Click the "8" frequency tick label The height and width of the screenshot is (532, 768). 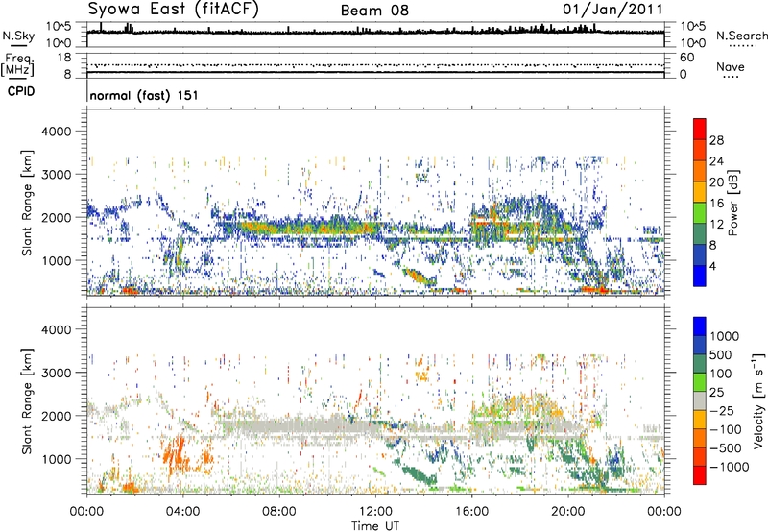67,74
